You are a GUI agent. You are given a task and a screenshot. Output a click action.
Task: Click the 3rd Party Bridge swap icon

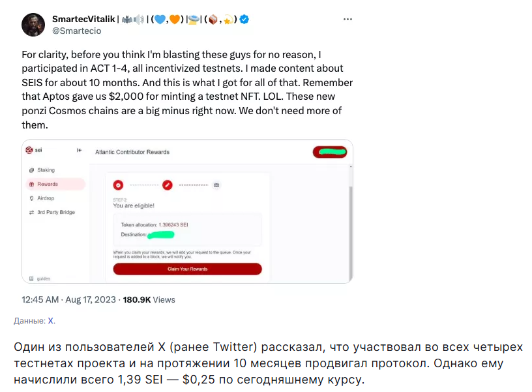(x=31, y=213)
